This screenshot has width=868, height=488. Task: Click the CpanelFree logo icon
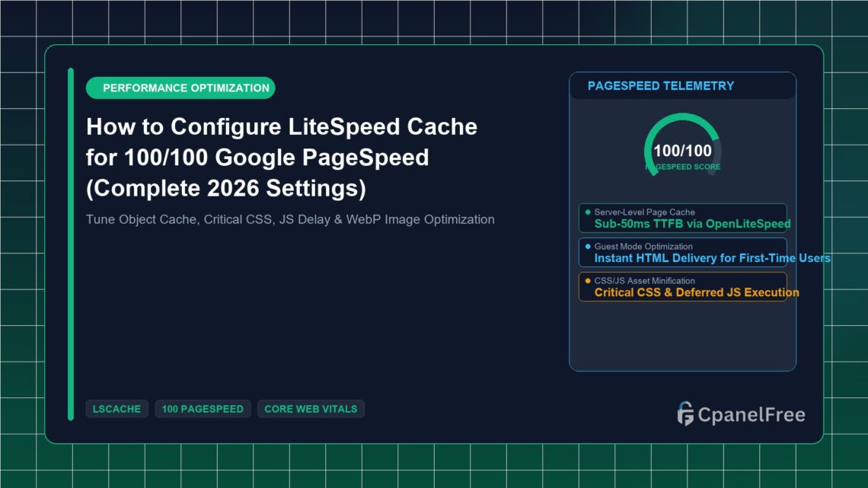[685, 414]
